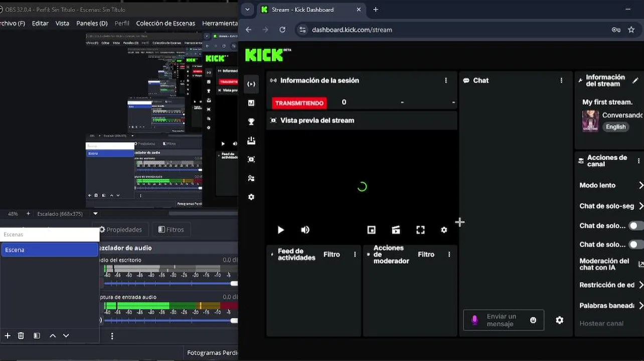Open the emoji picker in chat
The height and width of the screenshot is (361, 644).
[x=533, y=320]
